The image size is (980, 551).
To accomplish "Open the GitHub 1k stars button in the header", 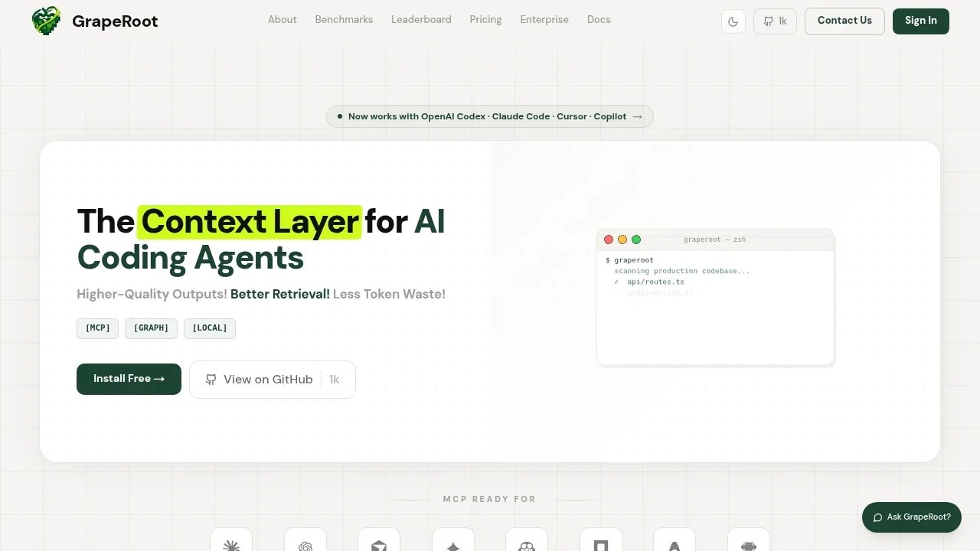I will coord(775,21).
